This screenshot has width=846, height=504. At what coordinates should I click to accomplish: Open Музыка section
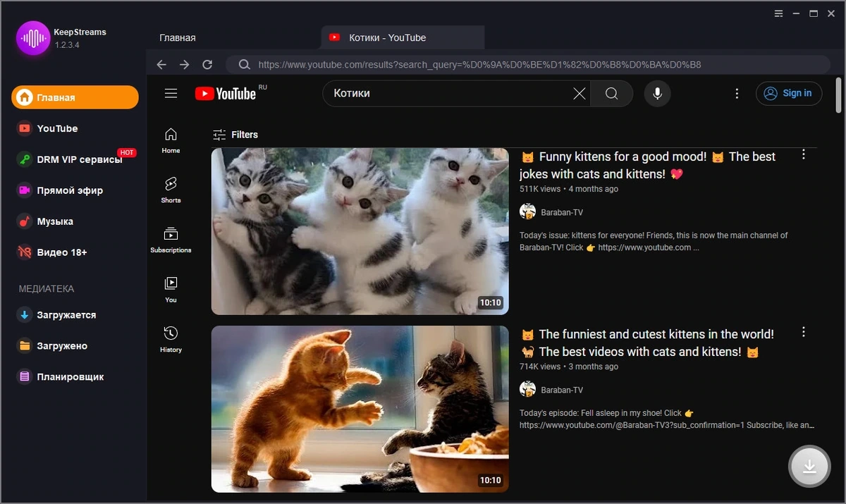[46, 221]
